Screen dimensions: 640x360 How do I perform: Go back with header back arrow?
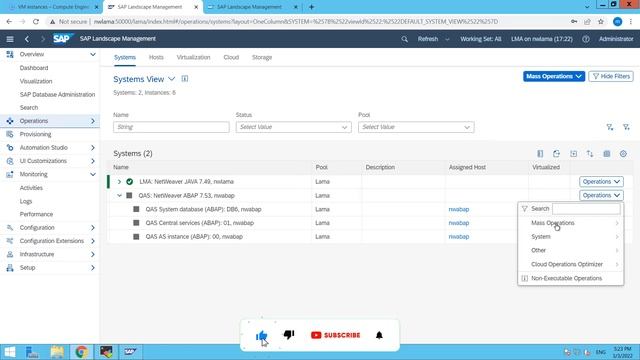click(x=27, y=39)
